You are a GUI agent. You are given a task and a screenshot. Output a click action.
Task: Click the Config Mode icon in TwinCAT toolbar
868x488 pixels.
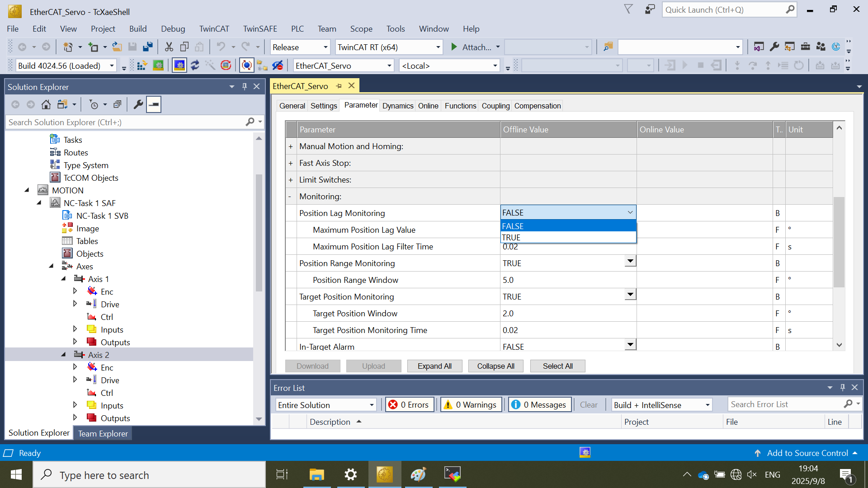(179, 66)
